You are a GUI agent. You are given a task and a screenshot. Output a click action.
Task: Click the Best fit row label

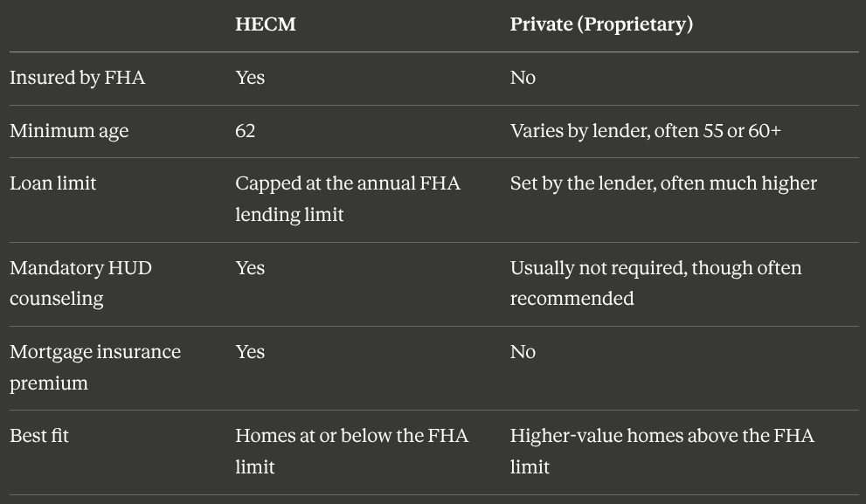tap(39, 436)
